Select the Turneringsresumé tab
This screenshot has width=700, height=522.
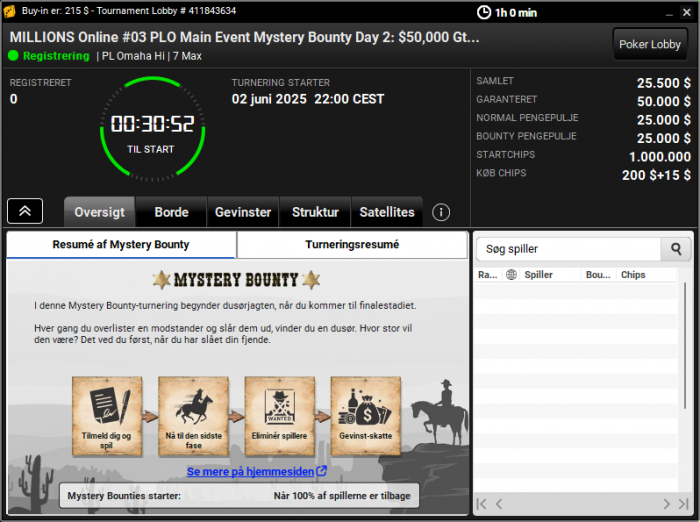coord(352,245)
